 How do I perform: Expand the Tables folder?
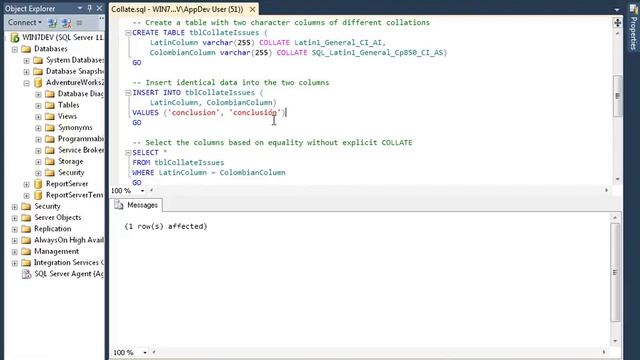[38, 105]
